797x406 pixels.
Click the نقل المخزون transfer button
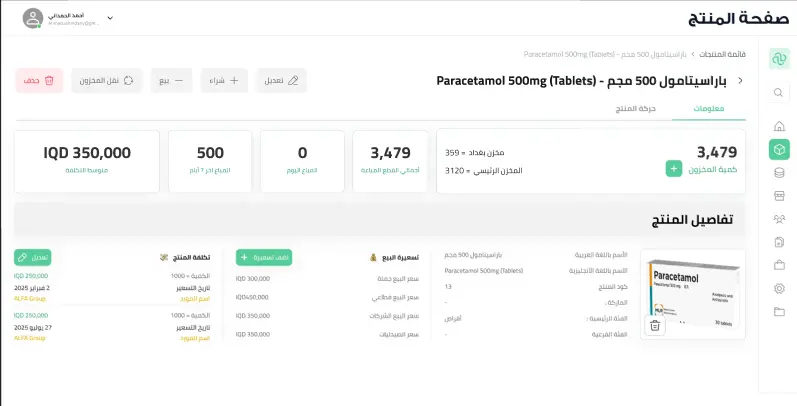[x=107, y=80]
